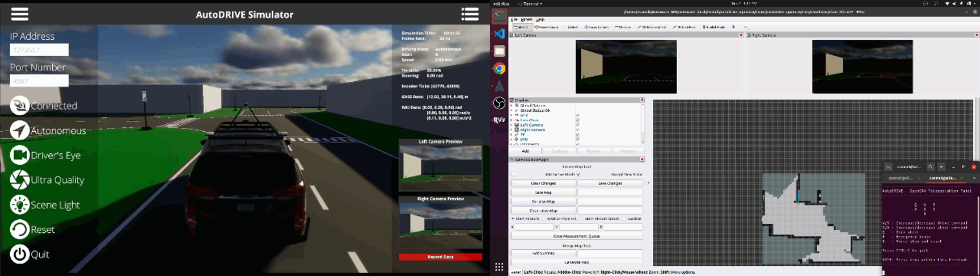Open Activities in the Ubuntu top bar

pyautogui.click(x=501, y=3)
